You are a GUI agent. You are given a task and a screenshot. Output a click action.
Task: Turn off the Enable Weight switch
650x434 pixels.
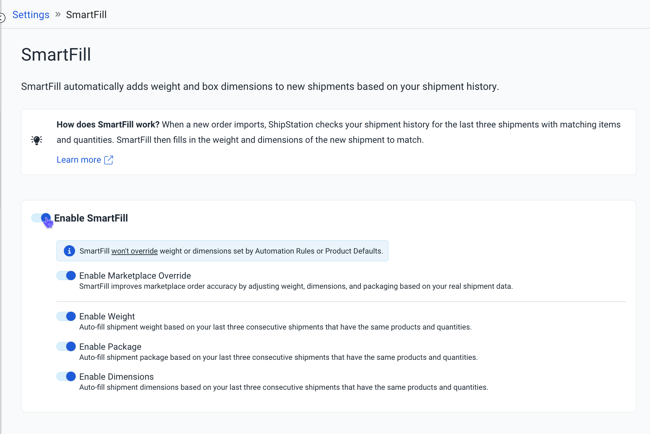[x=66, y=317]
